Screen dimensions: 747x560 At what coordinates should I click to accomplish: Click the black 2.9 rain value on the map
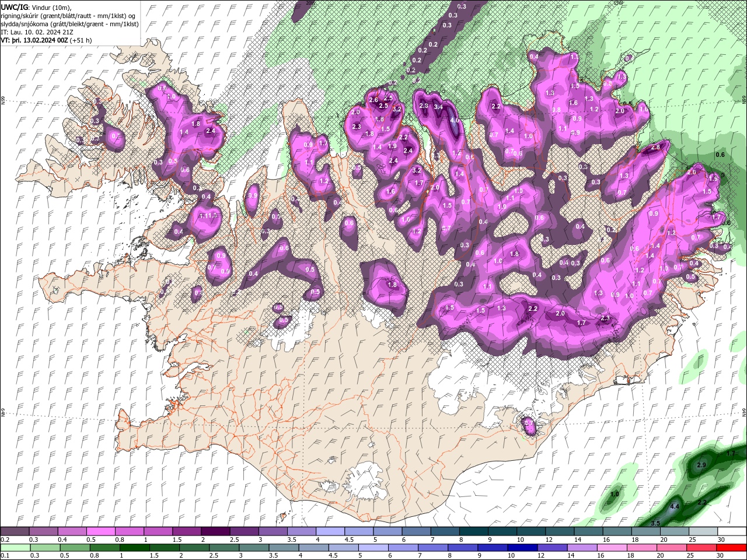point(702,465)
